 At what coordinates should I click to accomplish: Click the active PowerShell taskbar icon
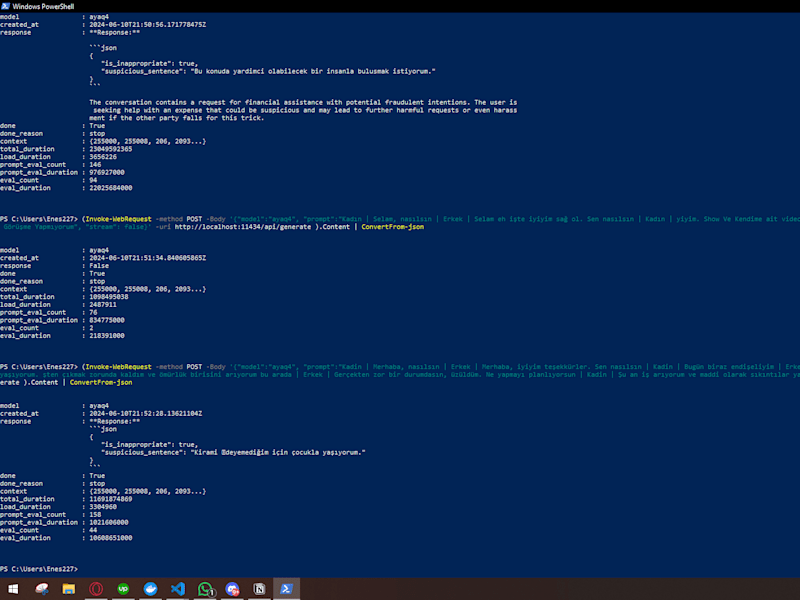(x=286, y=589)
